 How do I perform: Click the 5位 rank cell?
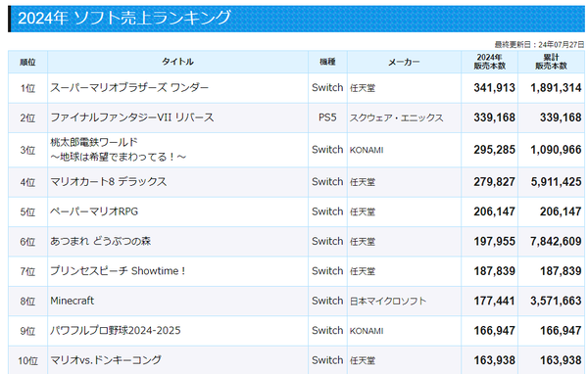pyautogui.click(x=27, y=211)
